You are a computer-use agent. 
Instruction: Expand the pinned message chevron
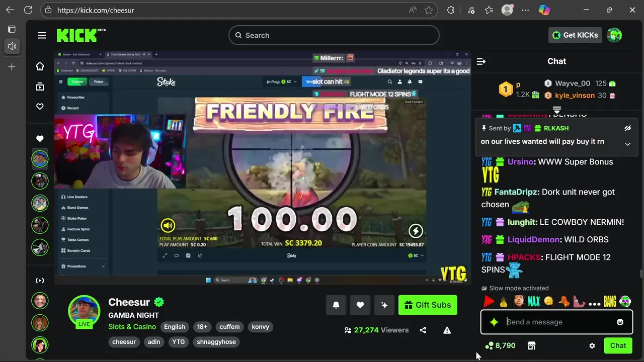point(627,144)
